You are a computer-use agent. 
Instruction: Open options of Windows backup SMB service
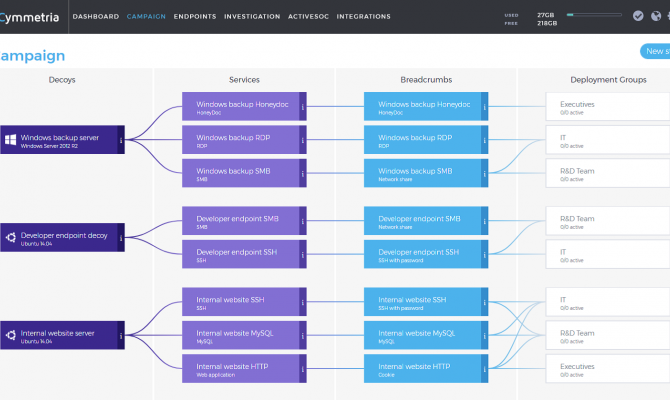coord(303,173)
